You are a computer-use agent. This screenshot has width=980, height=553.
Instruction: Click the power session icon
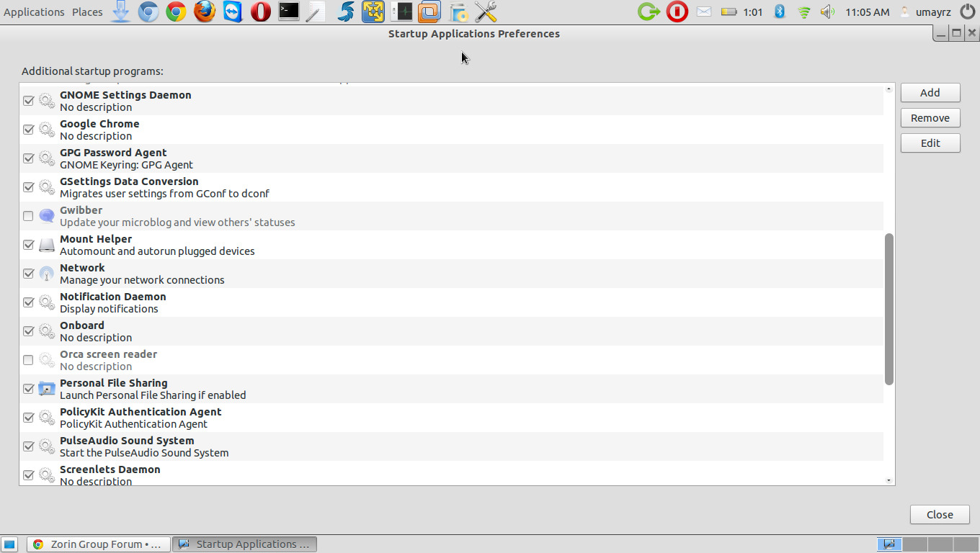967,12
